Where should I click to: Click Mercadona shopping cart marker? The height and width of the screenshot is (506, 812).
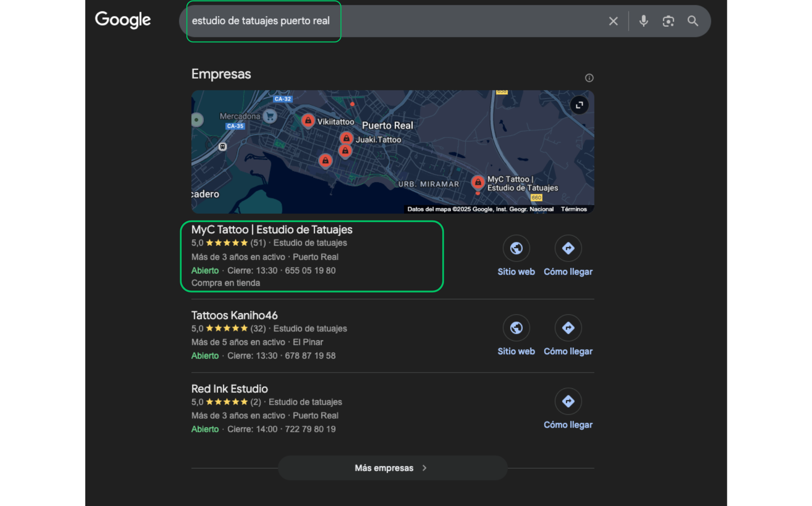270,116
